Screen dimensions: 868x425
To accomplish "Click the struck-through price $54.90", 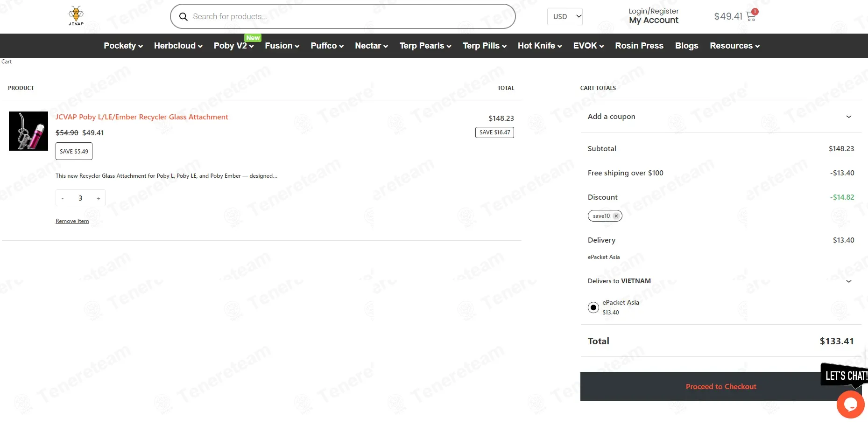I will [67, 133].
